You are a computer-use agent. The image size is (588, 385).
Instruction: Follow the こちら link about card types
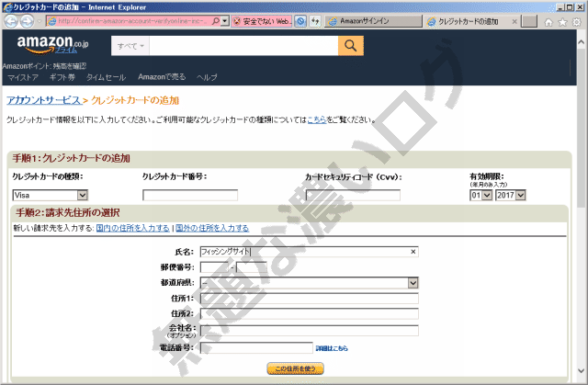tap(316, 120)
